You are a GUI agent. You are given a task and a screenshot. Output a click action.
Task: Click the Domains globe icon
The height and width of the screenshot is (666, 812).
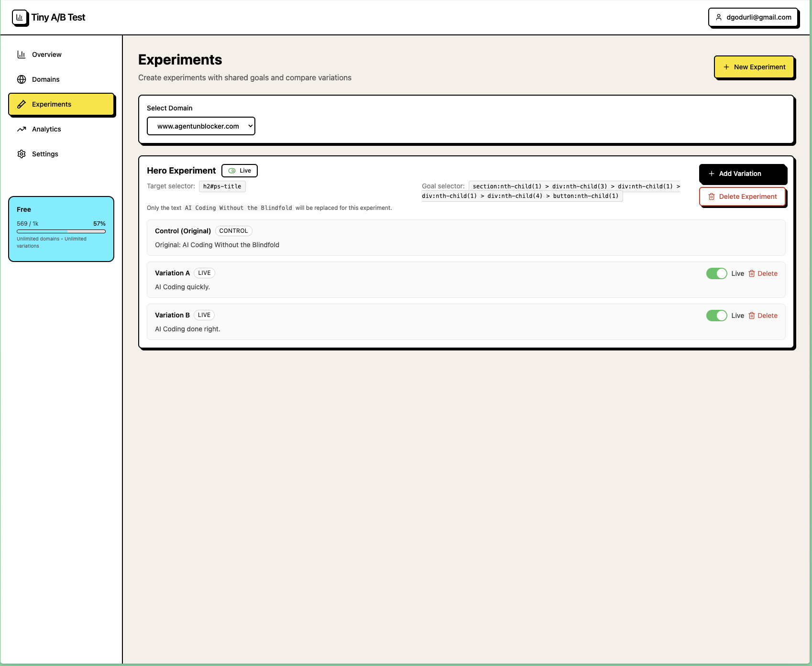(x=22, y=79)
